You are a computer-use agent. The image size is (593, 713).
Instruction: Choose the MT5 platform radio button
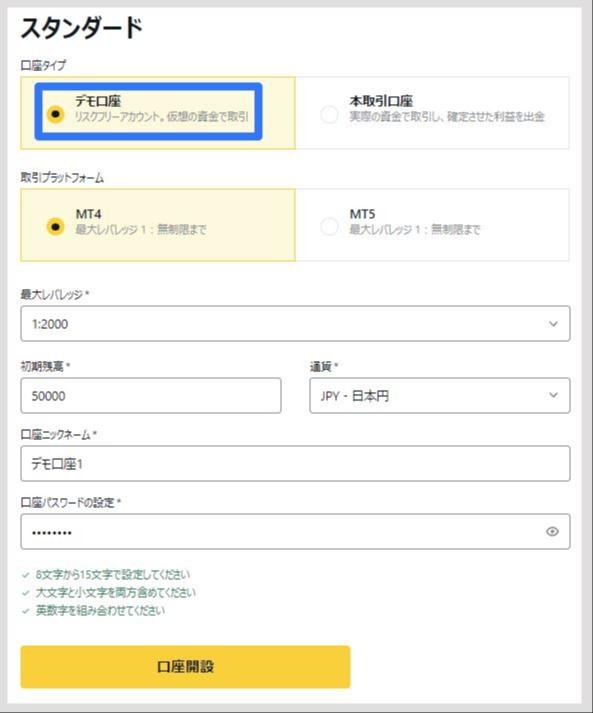(329, 226)
